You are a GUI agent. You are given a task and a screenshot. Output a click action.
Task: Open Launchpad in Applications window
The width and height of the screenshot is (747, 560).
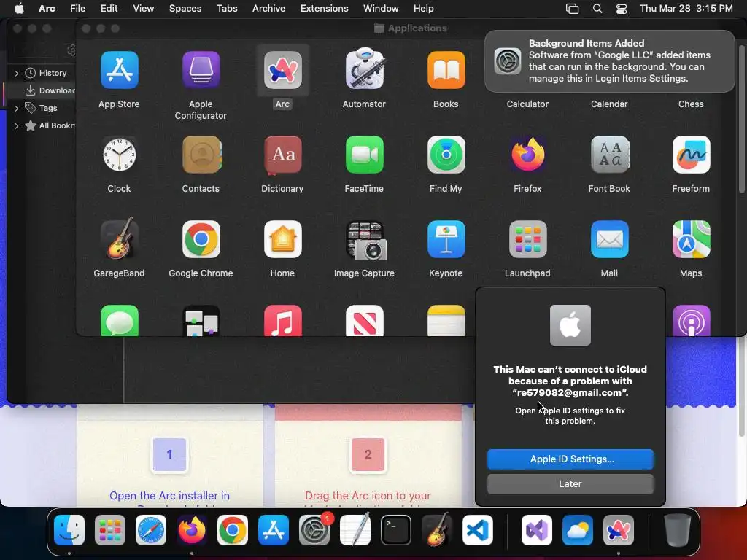click(x=528, y=239)
